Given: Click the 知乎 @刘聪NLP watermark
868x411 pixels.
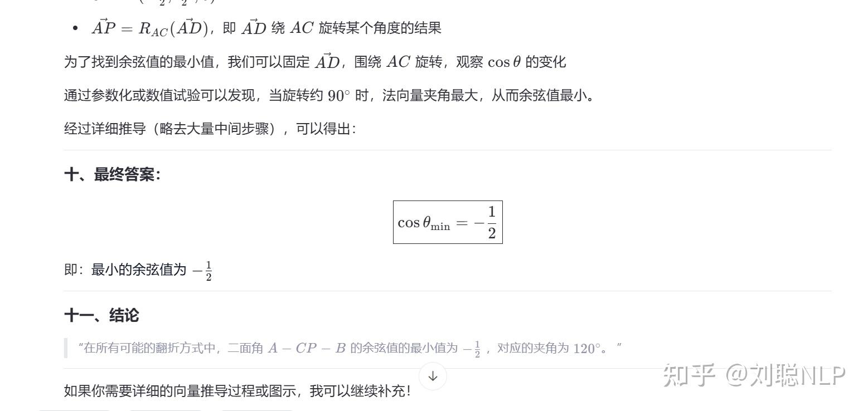Looking at the screenshot, I should coord(754,375).
